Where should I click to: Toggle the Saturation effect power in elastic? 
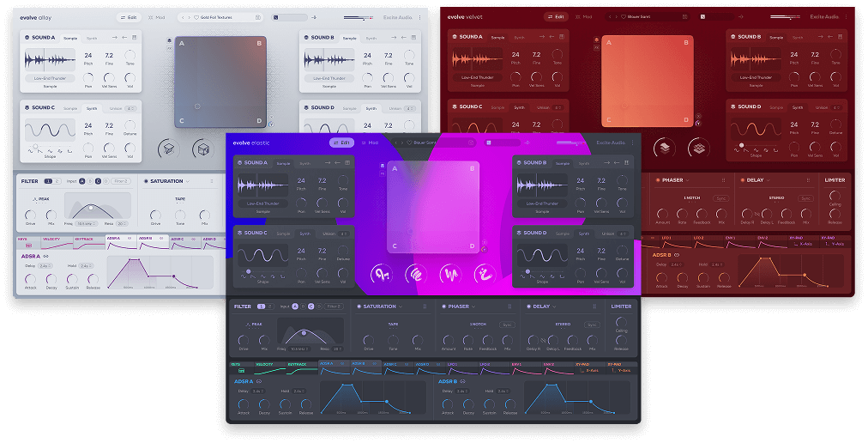pos(359,306)
